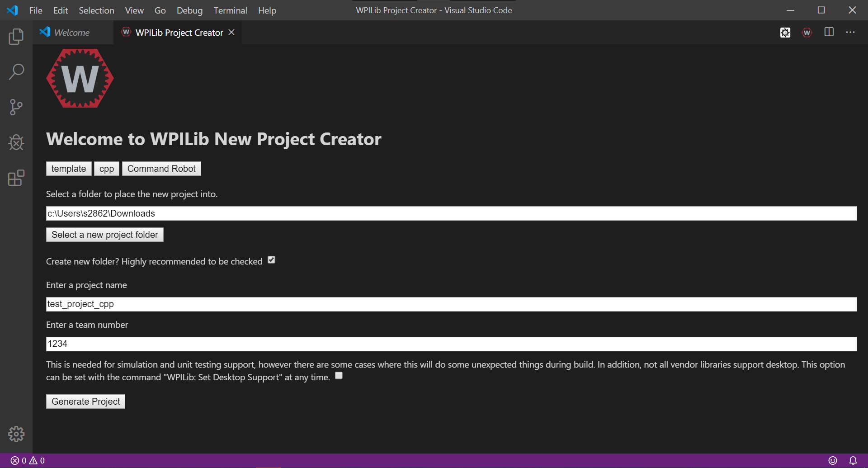Click Select a new project folder
The height and width of the screenshot is (468, 868).
point(105,235)
